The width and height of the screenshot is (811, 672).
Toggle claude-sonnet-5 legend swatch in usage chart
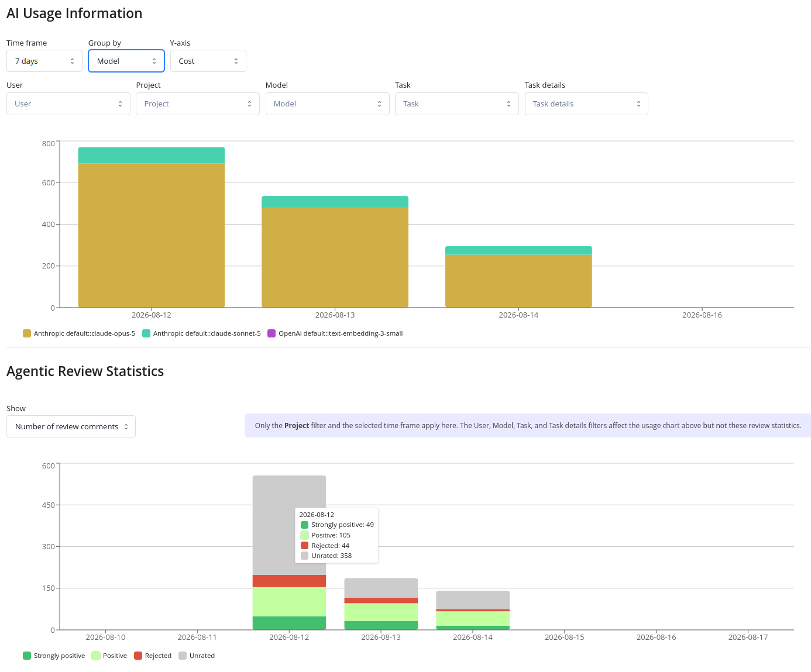(x=146, y=333)
